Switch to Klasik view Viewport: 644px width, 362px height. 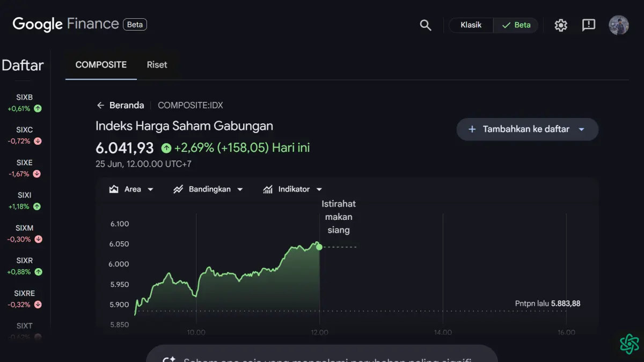(x=471, y=25)
